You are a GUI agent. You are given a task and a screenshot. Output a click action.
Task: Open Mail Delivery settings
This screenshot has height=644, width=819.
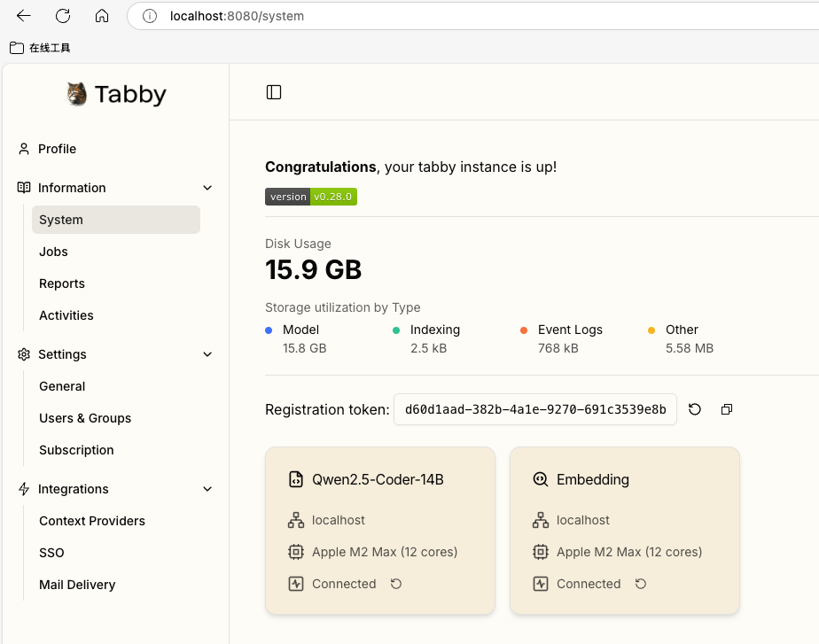pyautogui.click(x=77, y=585)
